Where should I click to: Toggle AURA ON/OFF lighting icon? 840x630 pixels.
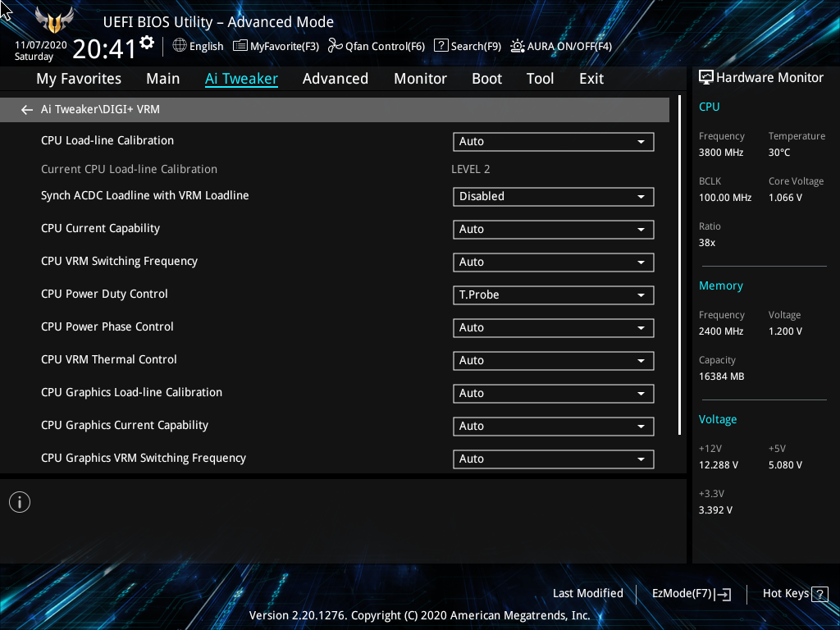click(518, 46)
